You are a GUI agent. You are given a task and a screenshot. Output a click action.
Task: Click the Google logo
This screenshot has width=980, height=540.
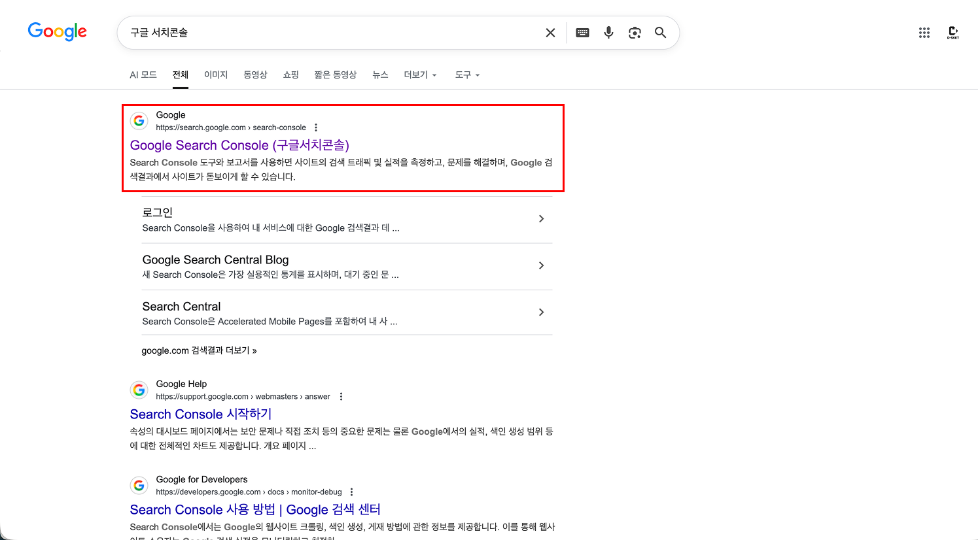click(x=57, y=31)
